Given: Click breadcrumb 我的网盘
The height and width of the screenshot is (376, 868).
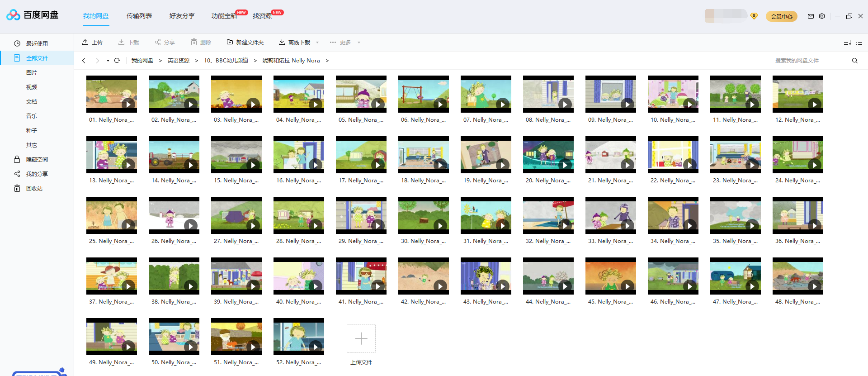Looking at the screenshot, I should 142,60.
